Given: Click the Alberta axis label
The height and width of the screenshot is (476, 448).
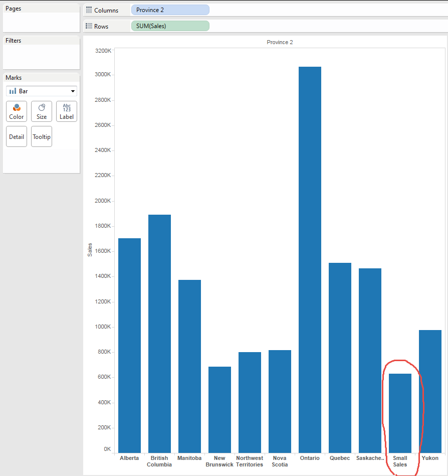Looking at the screenshot, I should click(129, 458).
